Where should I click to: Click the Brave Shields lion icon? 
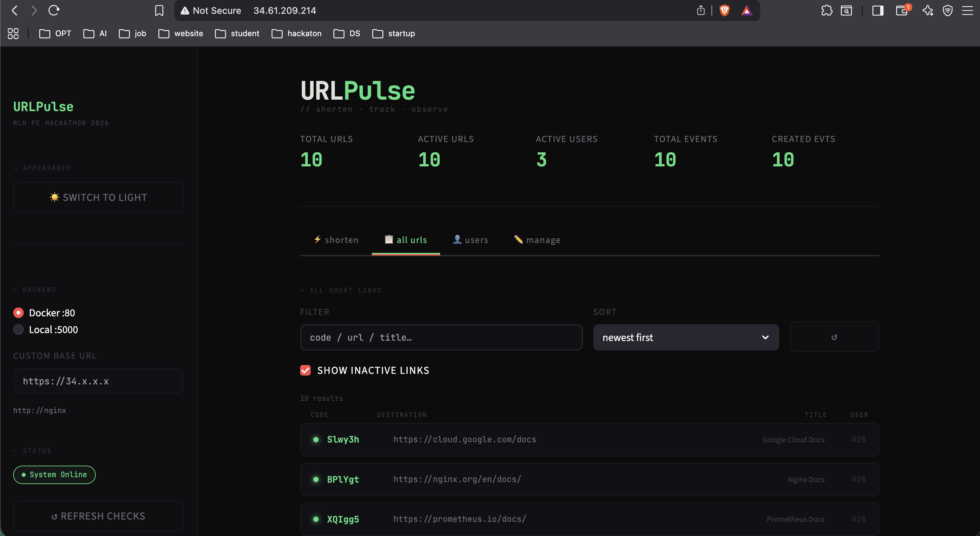point(724,10)
